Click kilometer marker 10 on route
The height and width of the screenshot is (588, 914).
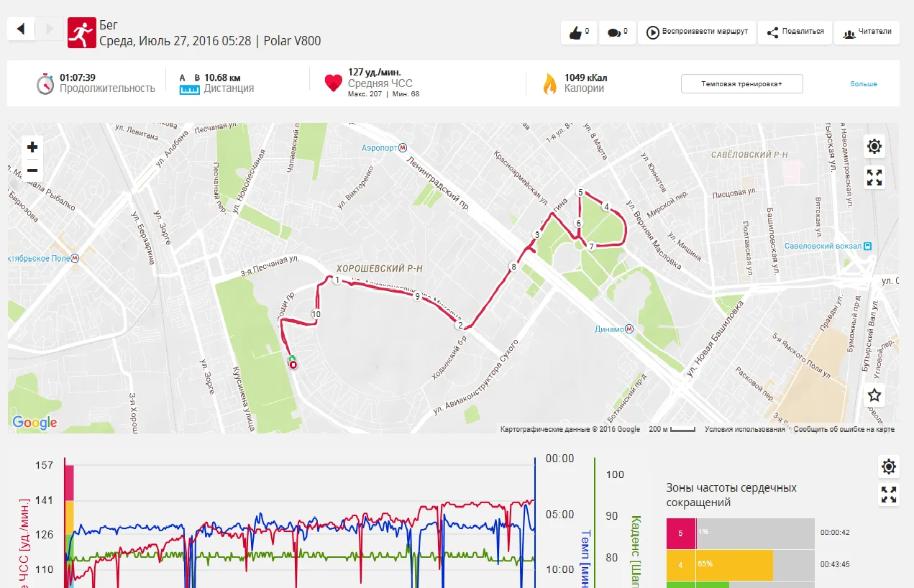316,314
